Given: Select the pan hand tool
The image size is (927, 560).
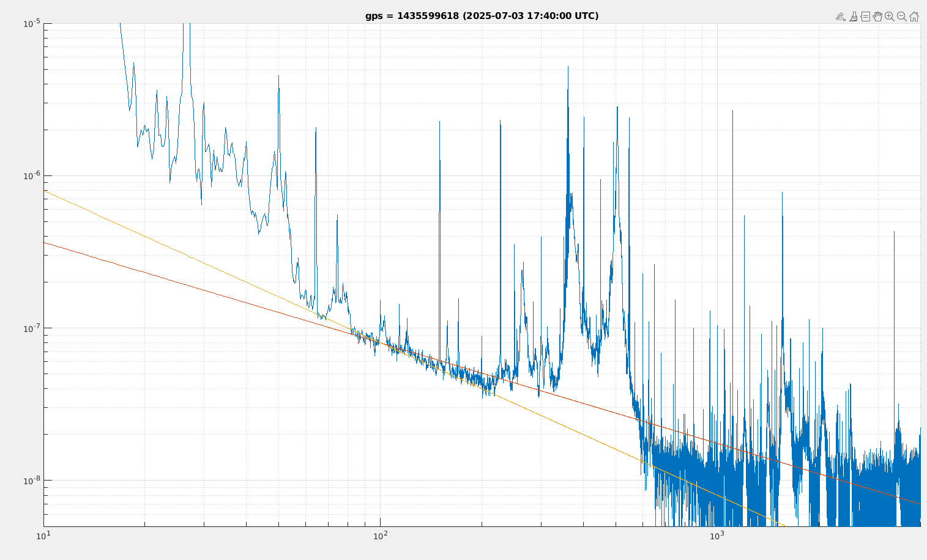Looking at the screenshot, I should click(877, 17).
